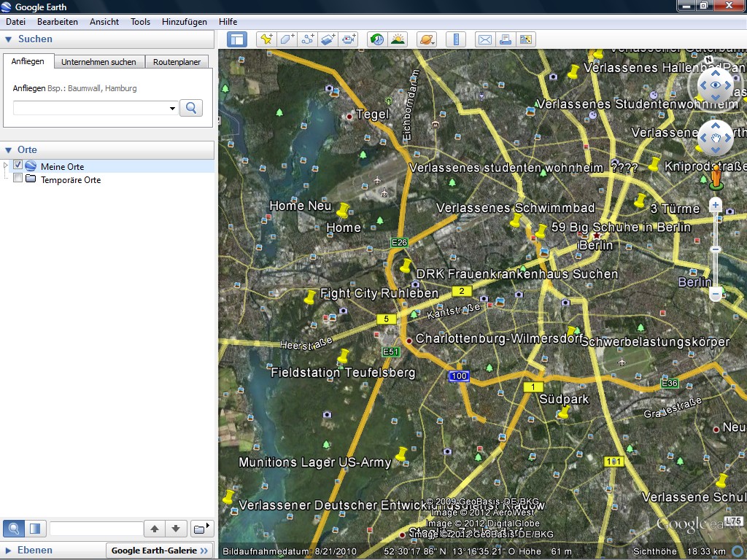Viewport: 747px width, 560px height.
Task: Move selected place down with arrow
Action: (176, 529)
